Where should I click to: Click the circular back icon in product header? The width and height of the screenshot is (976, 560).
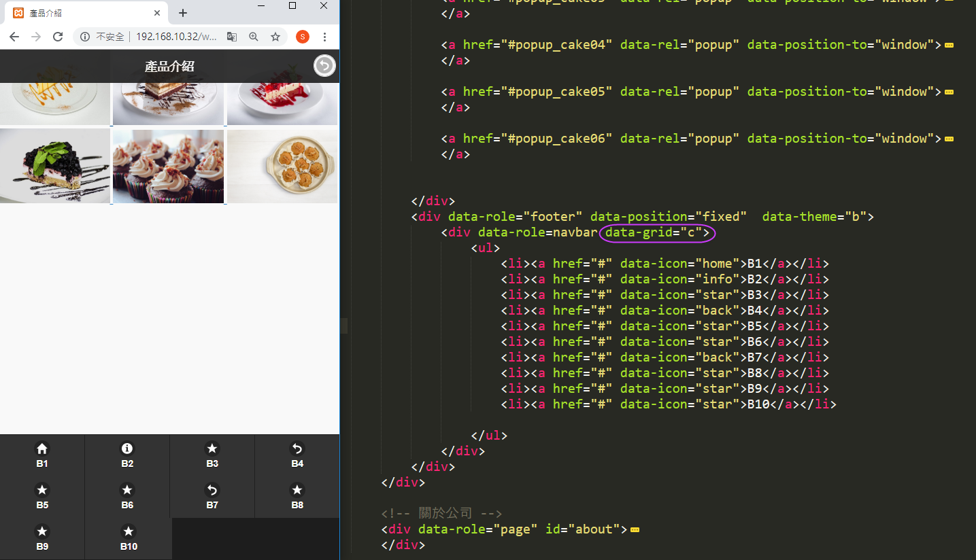[x=324, y=66]
